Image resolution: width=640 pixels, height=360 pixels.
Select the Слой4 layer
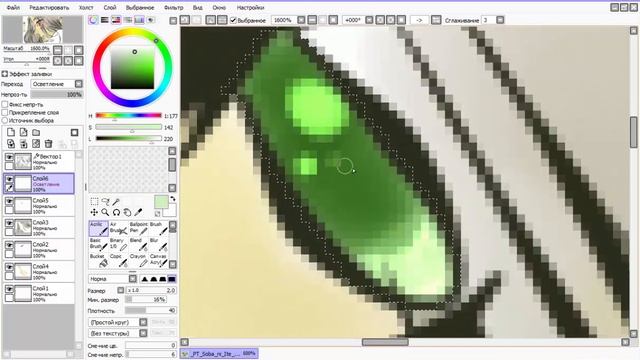pyautogui.click(x=39, y=272)
